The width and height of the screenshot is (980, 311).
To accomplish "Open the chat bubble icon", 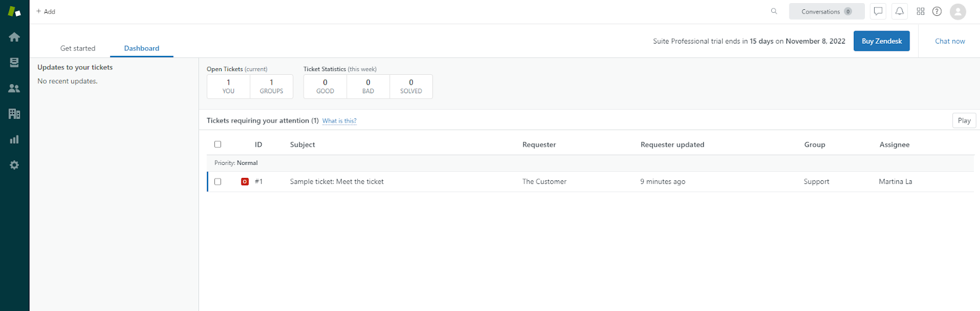I will point(878,11).
